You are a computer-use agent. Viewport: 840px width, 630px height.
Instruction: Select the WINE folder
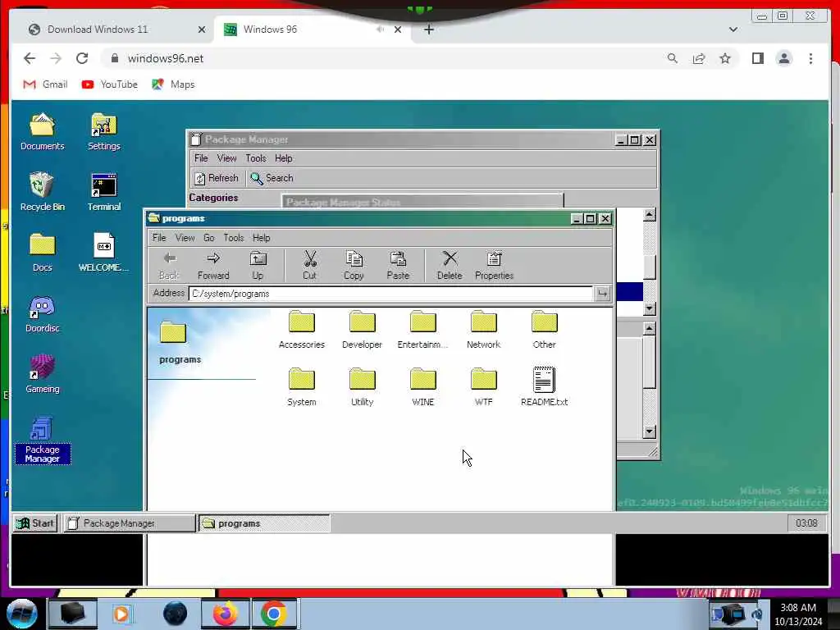422,387
